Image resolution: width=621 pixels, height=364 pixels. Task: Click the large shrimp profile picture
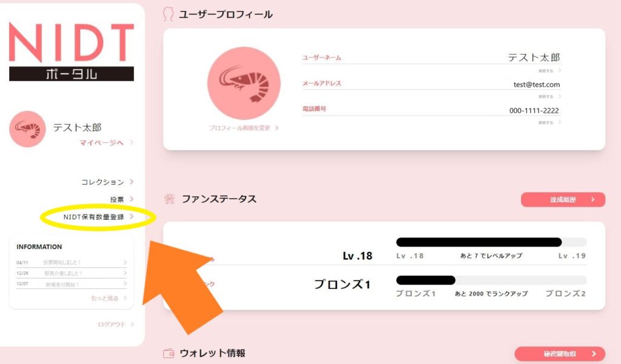244,84
